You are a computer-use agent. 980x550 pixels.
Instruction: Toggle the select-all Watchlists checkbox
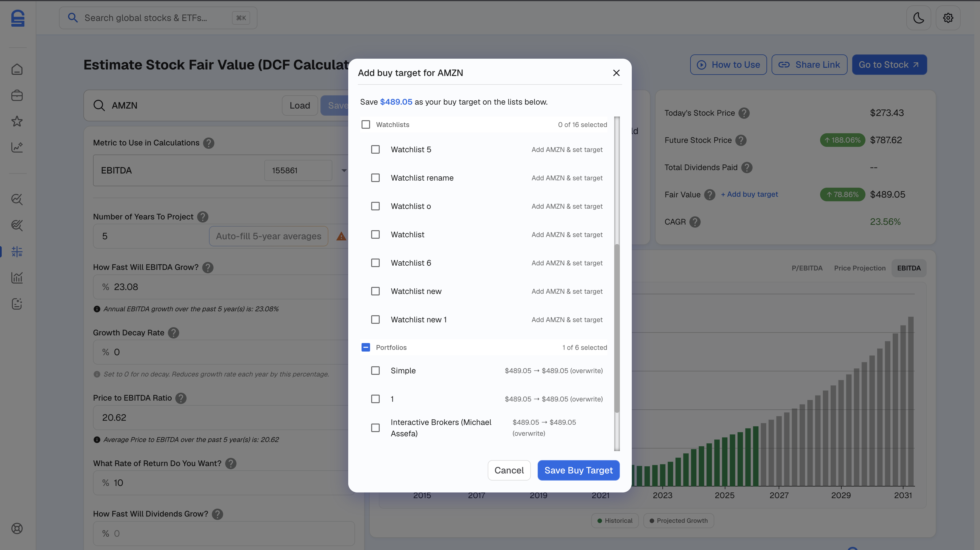[x=366, y=124]
